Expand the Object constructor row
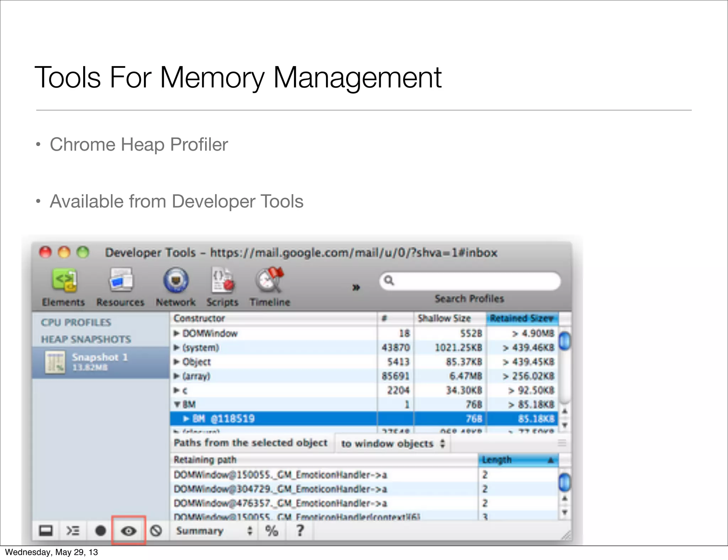The width and height of the screenshot is (728, 560). 176,362
